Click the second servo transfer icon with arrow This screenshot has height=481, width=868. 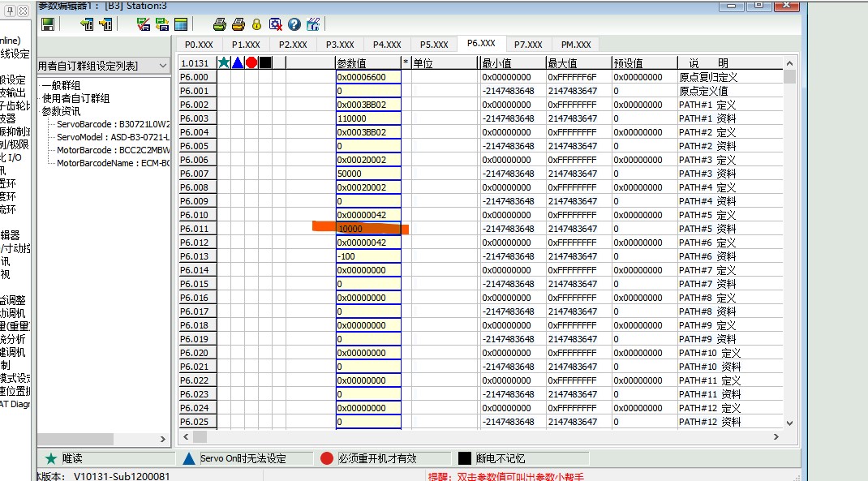105,24
